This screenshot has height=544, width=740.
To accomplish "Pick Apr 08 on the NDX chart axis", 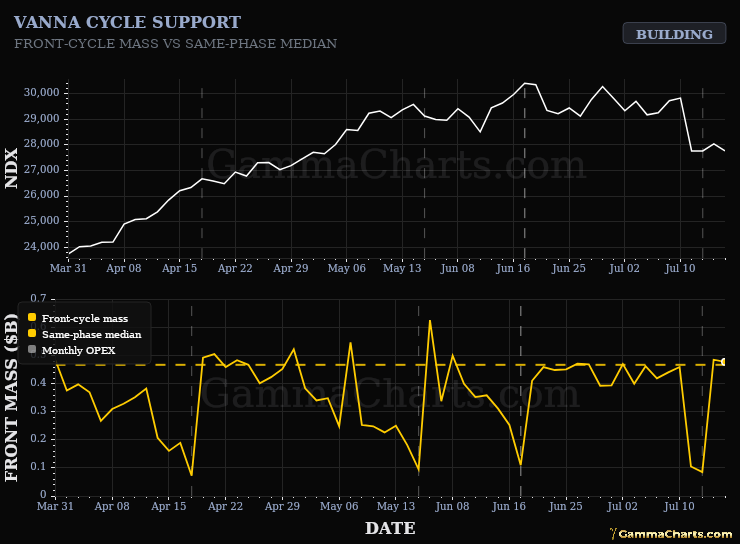I will point(124,268).
